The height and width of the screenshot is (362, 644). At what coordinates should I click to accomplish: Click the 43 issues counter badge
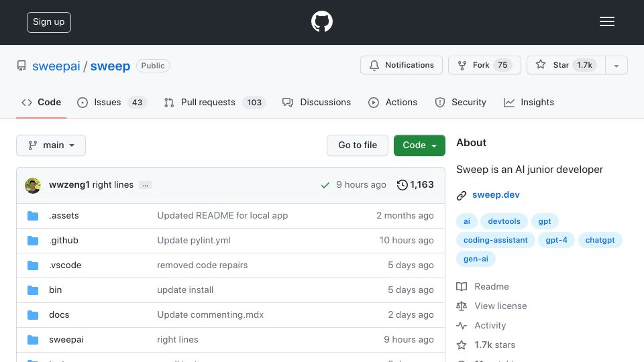click(x=137, y=103)
